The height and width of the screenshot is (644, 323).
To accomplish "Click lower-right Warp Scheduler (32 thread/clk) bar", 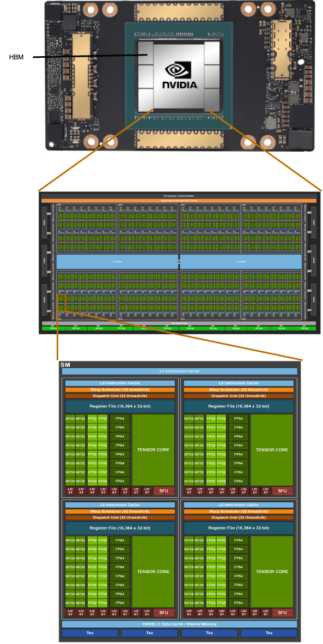I will click(239, 511).
